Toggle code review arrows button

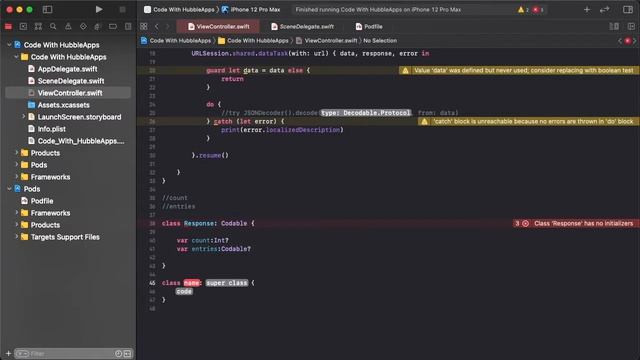tap(604, 9)
